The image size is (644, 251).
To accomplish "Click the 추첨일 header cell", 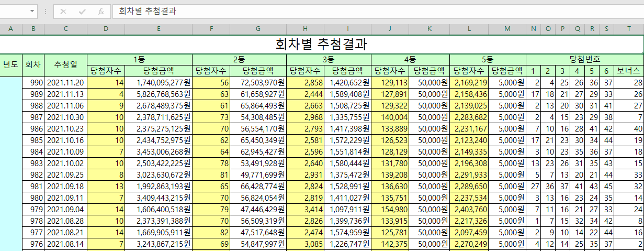I will (65, 64).
